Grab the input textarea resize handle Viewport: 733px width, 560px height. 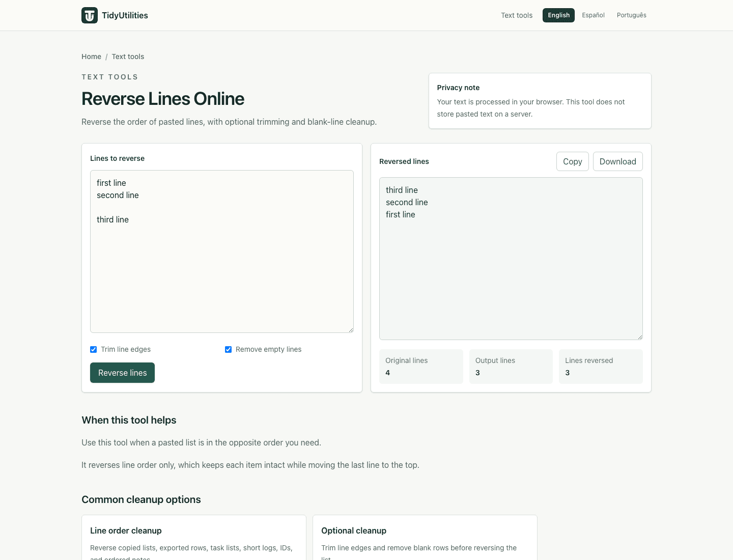point(351,330)
